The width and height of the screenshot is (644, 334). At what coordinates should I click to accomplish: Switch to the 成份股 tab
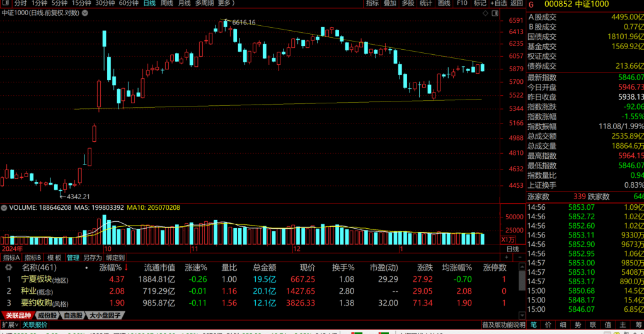tap(47, 315)
